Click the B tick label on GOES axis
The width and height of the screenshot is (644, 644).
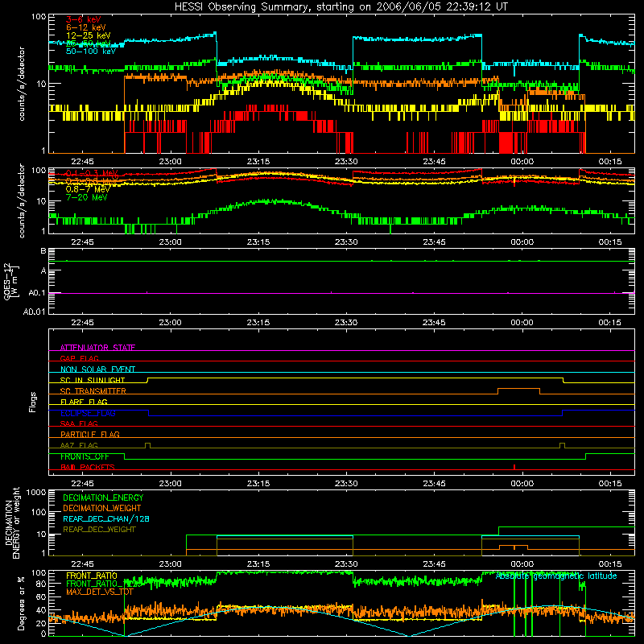click(x=43, y=250)
